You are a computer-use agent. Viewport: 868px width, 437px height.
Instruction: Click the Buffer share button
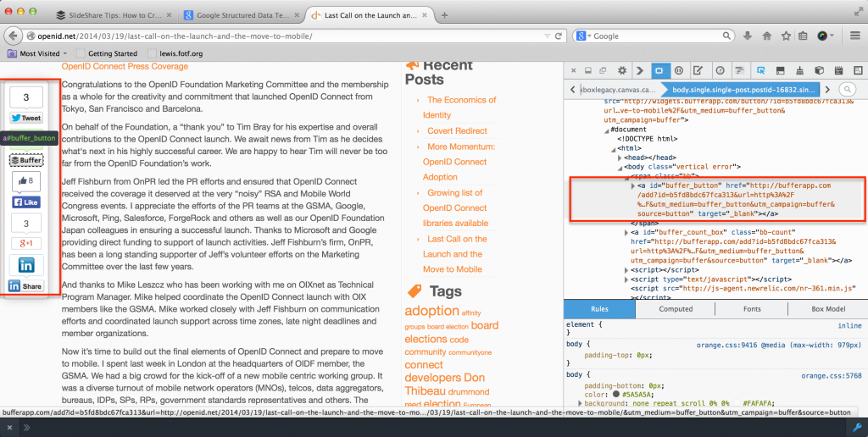(x=26, y=160)
